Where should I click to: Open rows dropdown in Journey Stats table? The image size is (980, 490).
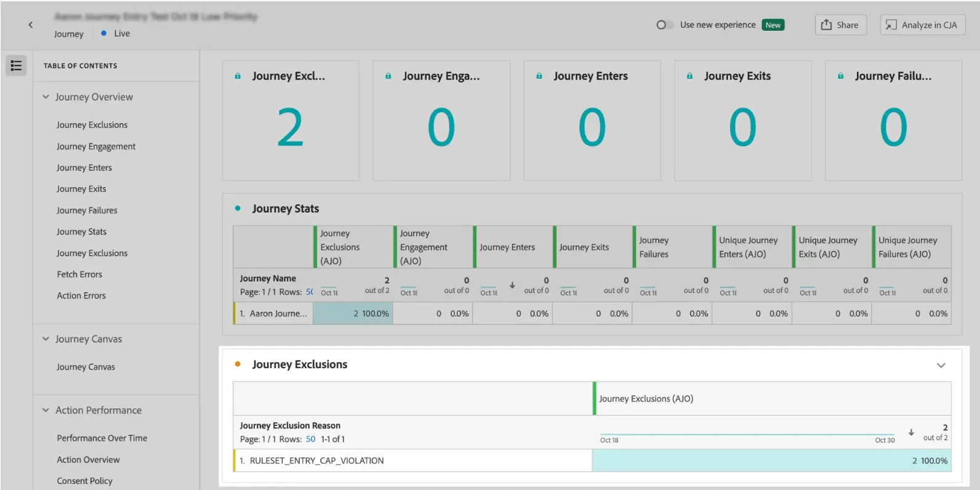[310, 292]
